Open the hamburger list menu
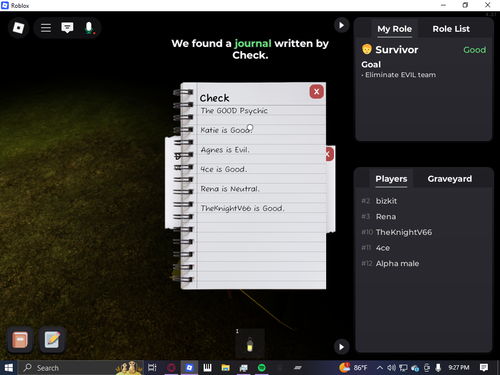This screenshot has height=375, width=500. (x=46, y=28)
